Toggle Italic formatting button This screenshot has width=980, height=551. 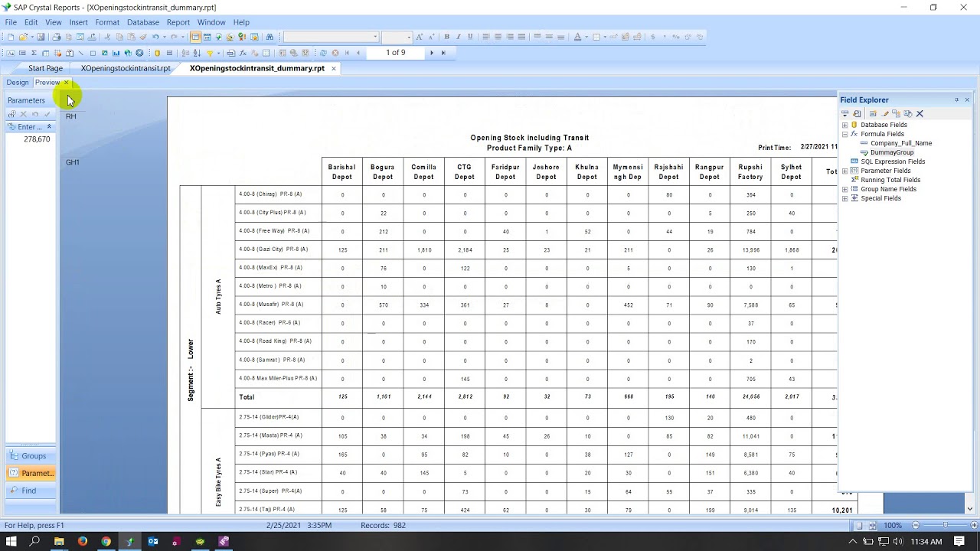pyautogui.click(x=458, y=37)
